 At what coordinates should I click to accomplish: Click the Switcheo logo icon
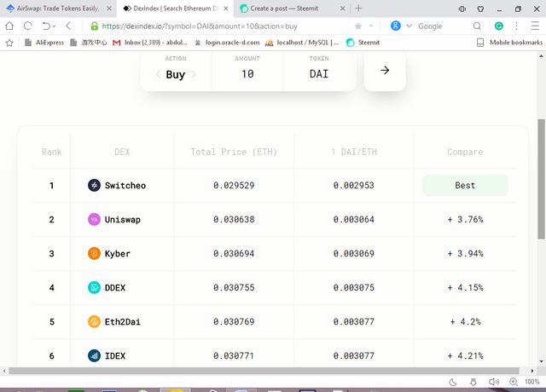pyautogui.click(x=94, y=185)
